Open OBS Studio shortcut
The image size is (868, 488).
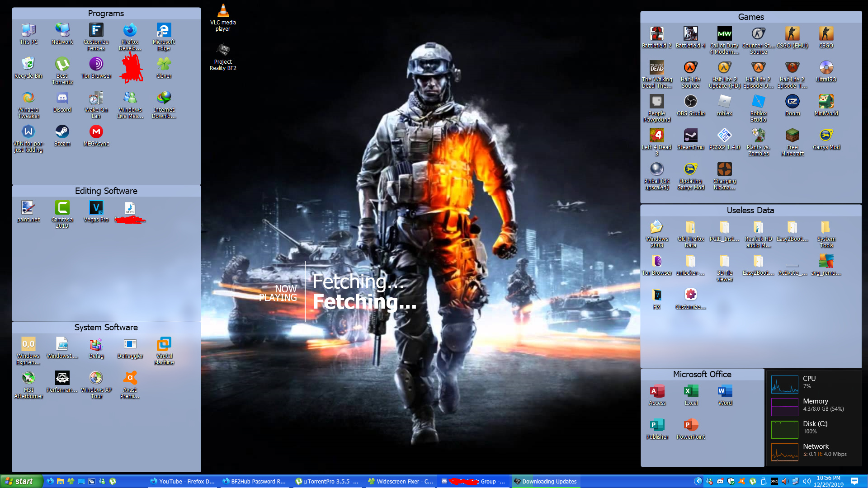pos(691,105)
